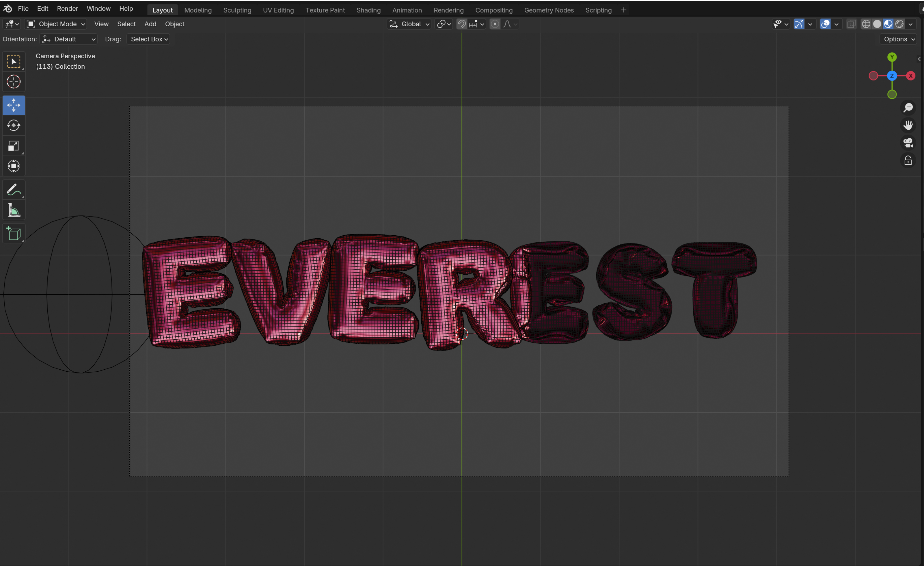The height and width of the screenshot is (566, 924).
Task: Open the Object Mode dropdown
Action: pos(56,24)
